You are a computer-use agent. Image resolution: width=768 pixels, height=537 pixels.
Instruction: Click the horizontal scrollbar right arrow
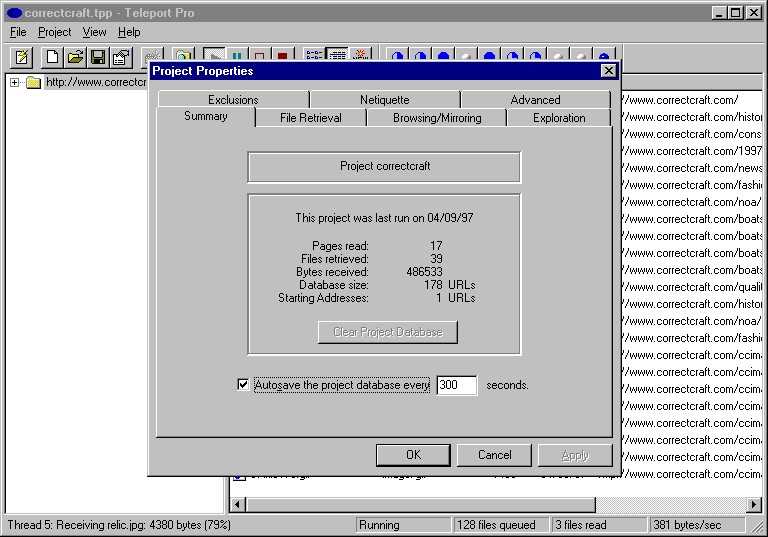coord(753,504)
